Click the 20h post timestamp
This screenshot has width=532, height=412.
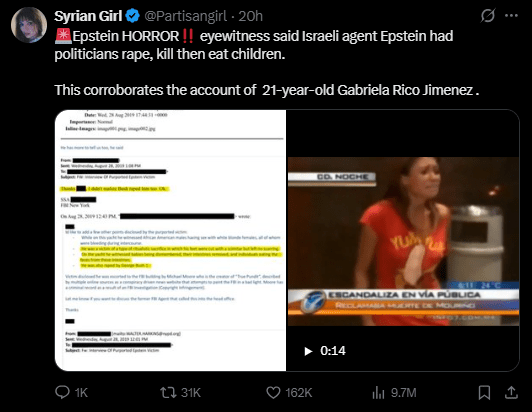tap(250, 16)
